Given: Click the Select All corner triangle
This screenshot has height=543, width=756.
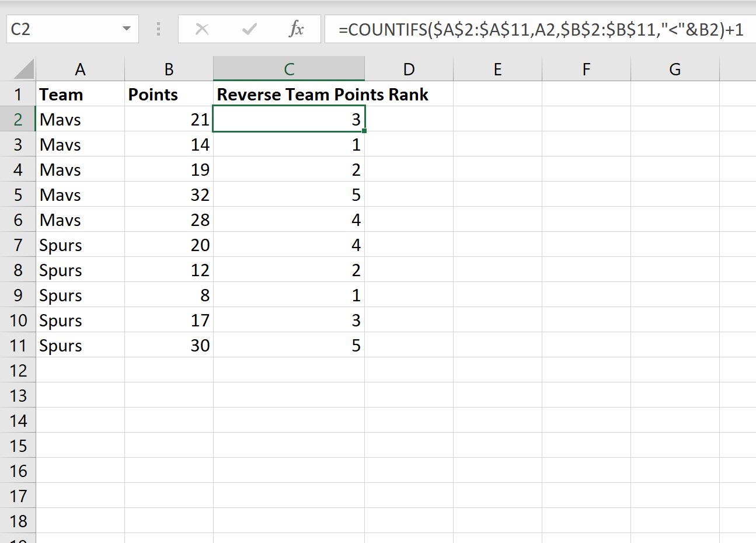Looking at the screenshot, I should pyautogui.click(x=24, y=69).
